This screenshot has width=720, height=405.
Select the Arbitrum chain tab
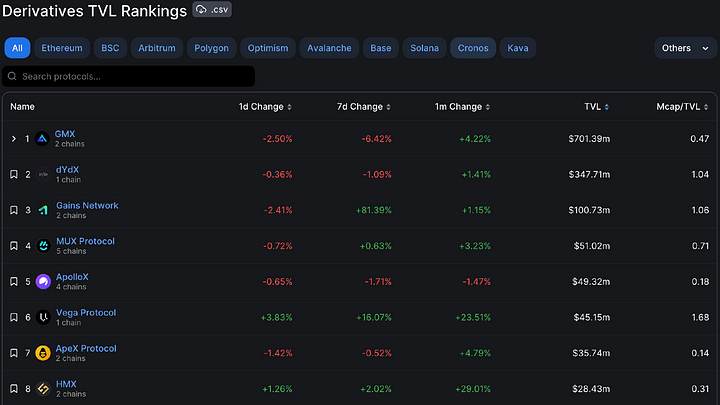157,48
